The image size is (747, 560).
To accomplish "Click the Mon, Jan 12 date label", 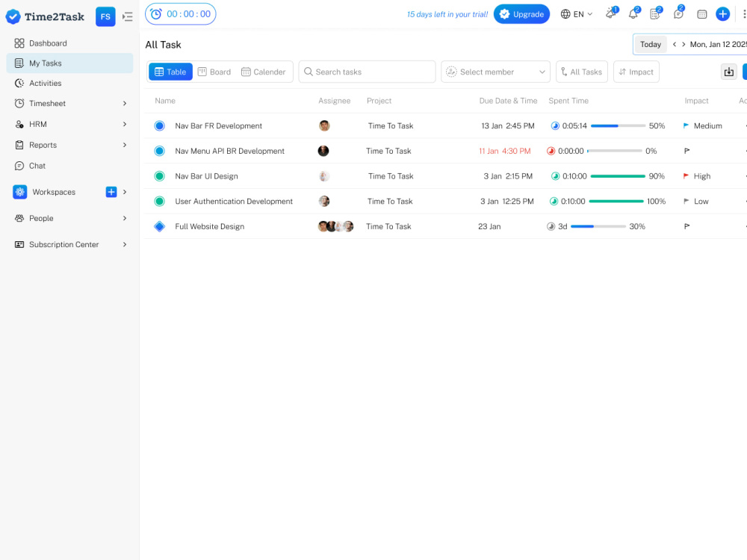I will (x=719, y=44).
